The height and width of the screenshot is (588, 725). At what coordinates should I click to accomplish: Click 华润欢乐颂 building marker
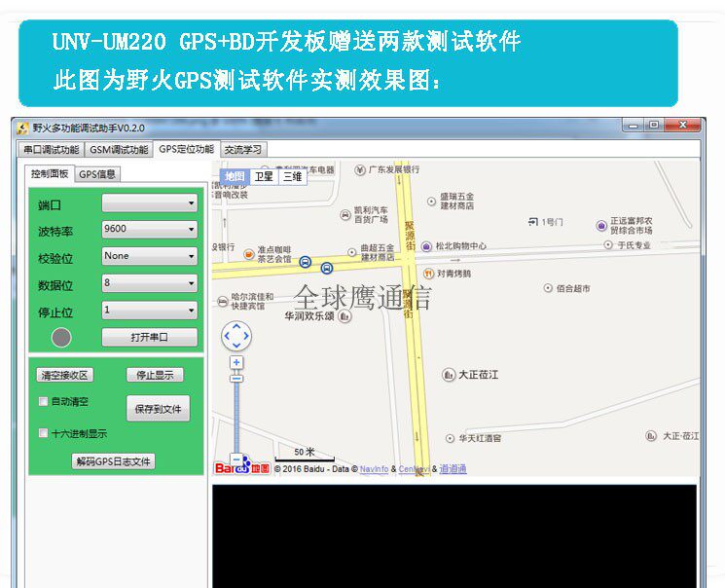[344, 316]
